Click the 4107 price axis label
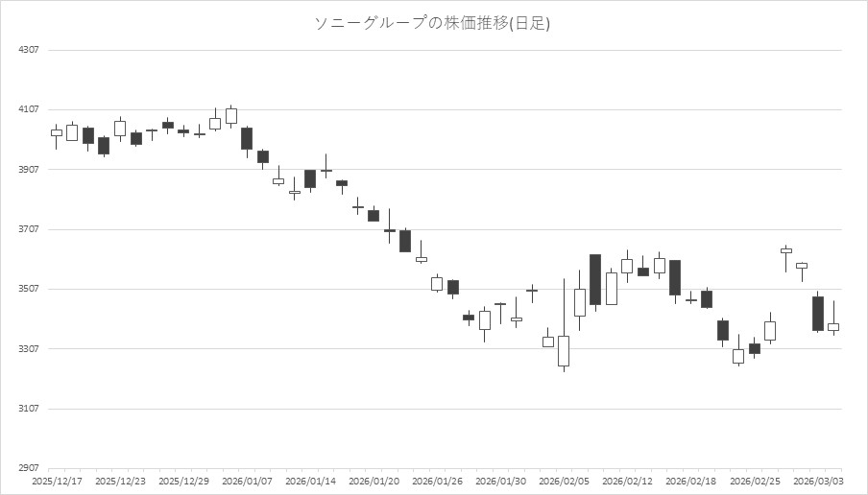This screenshot has width=868, height=495. coord(30,109)
